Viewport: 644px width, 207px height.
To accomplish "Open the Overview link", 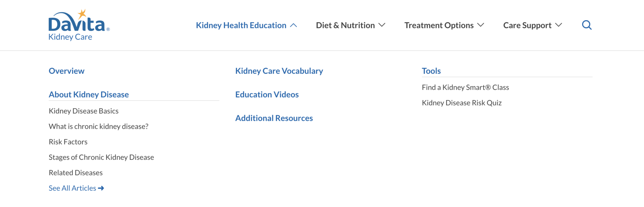I will [66, 71].
